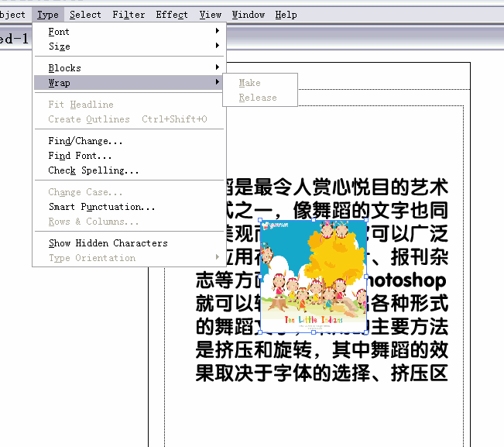
Task: Expand the Size submenu
Action: (x=129, y=46)
